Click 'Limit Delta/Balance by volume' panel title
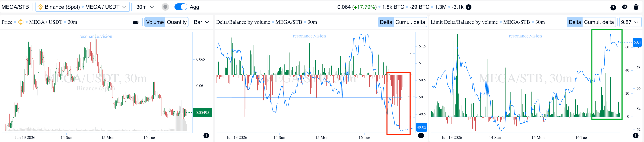 tap(464, 22)
